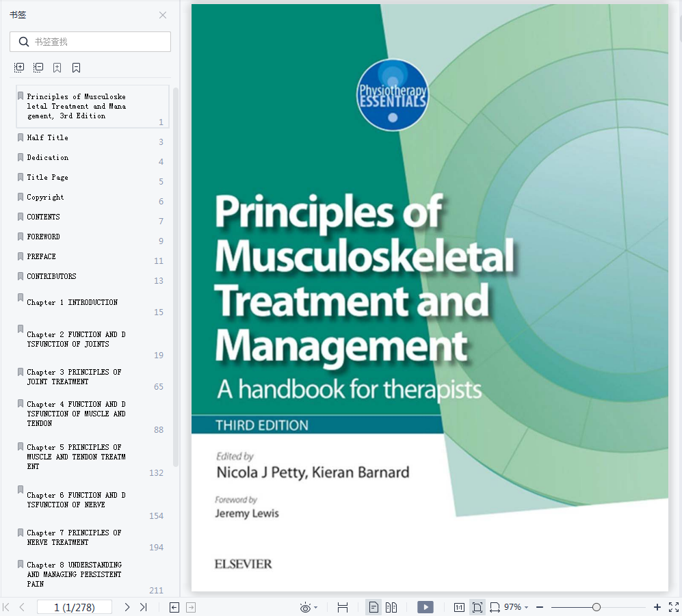
Task: Jump to last page button
Action: [x=143, y=607]
